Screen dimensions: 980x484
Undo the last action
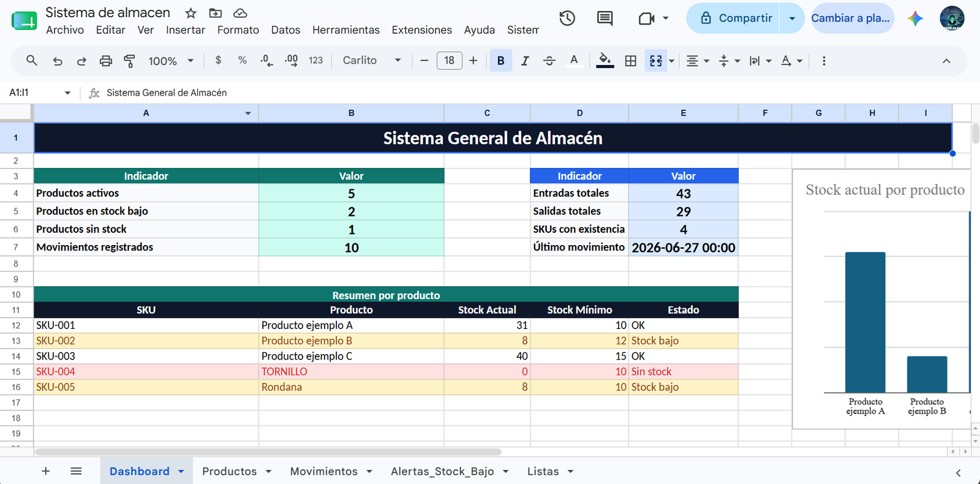[x=58, y=61]
